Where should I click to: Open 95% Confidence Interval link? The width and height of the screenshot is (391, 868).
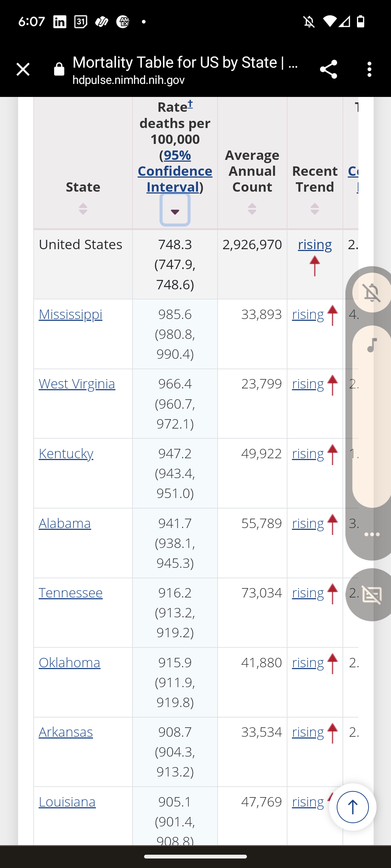175,171
